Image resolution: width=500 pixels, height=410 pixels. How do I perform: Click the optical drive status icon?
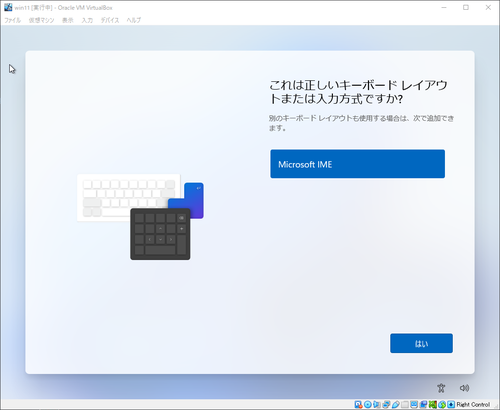point(368,405)
